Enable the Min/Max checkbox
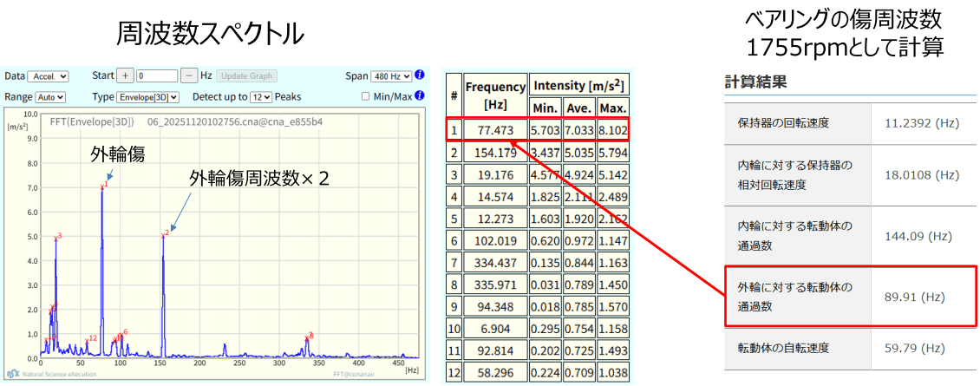 [365, 96]
